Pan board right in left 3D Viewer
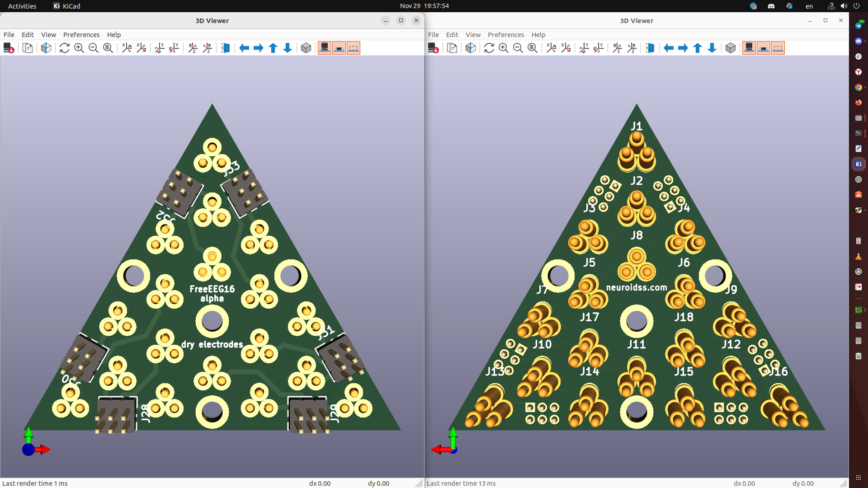 [x=259, y=48]
